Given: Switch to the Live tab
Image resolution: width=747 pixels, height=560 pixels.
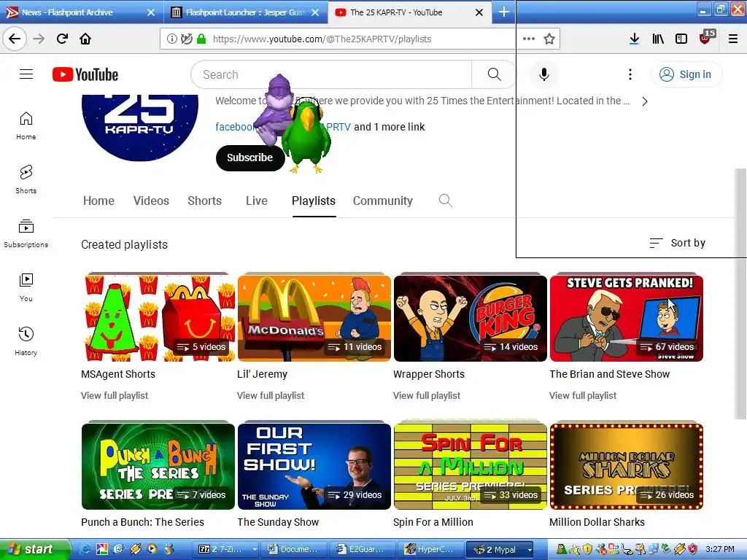Looking at the screenshot, I should (x=256, y=201).
